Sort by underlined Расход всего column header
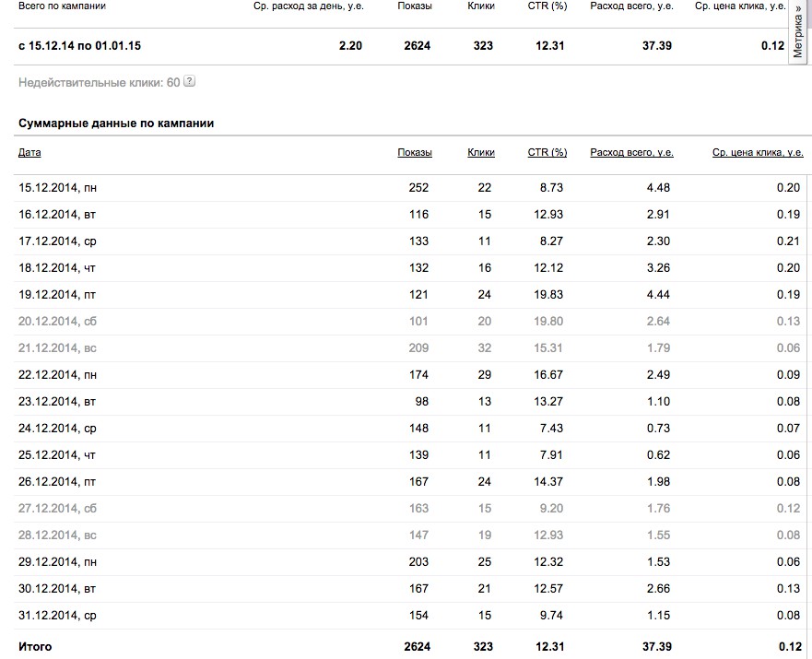Image resolution: width=812 pixels, height=659 pixels. [631, 153]
